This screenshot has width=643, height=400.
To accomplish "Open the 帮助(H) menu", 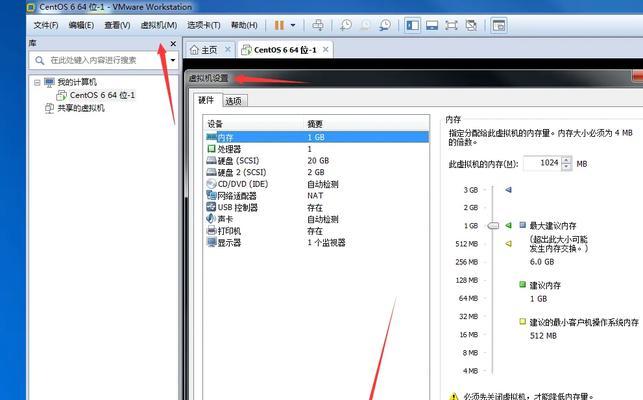I will (244, 25).
